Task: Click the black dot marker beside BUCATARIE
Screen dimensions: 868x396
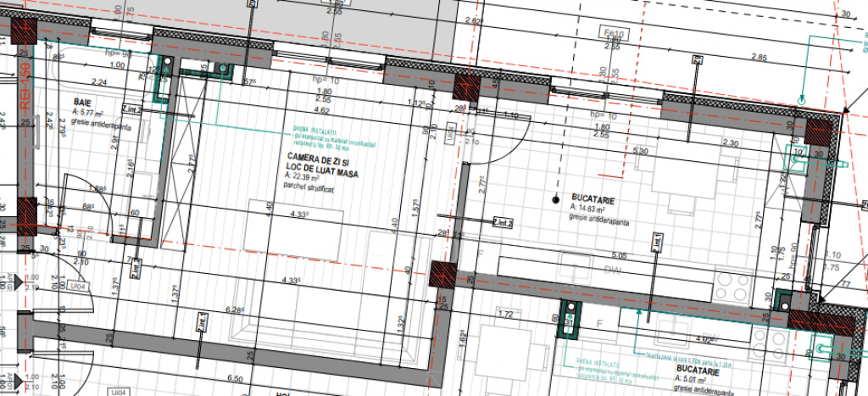Action: (555, 201)
